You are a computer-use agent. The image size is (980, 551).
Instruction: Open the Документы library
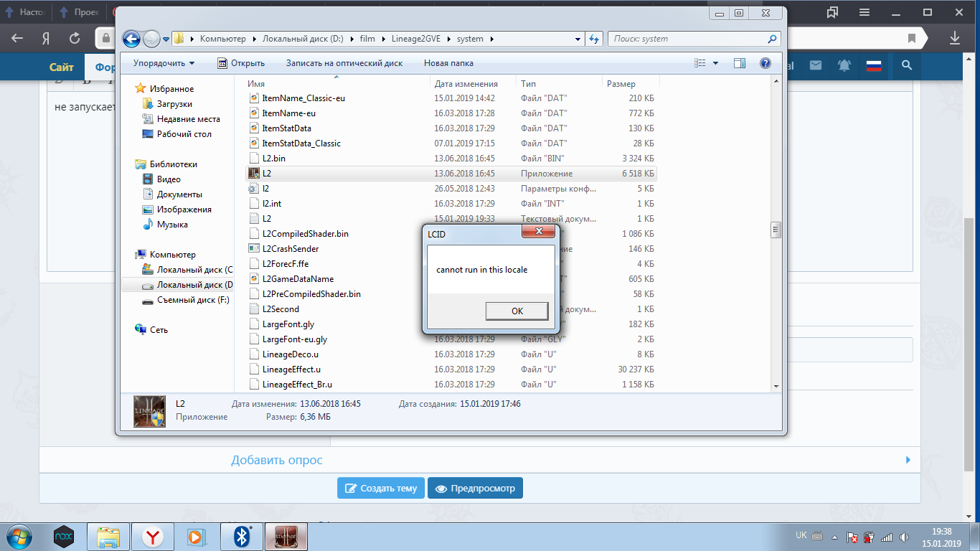179,194
